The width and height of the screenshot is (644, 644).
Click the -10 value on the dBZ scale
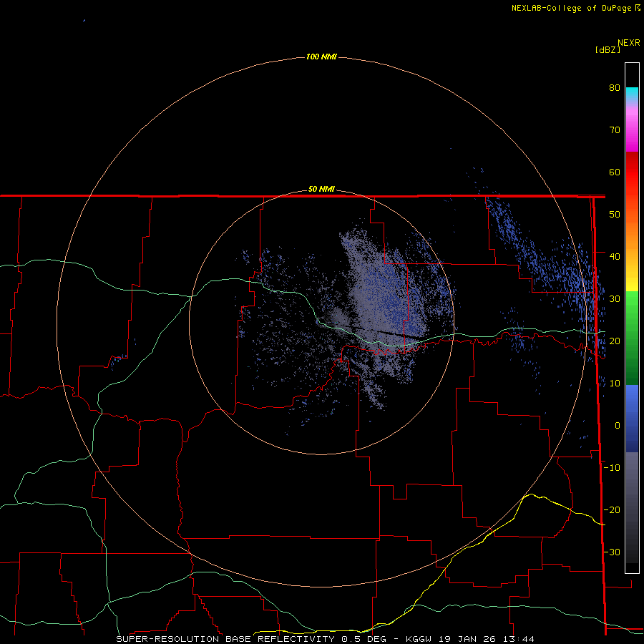612,468
